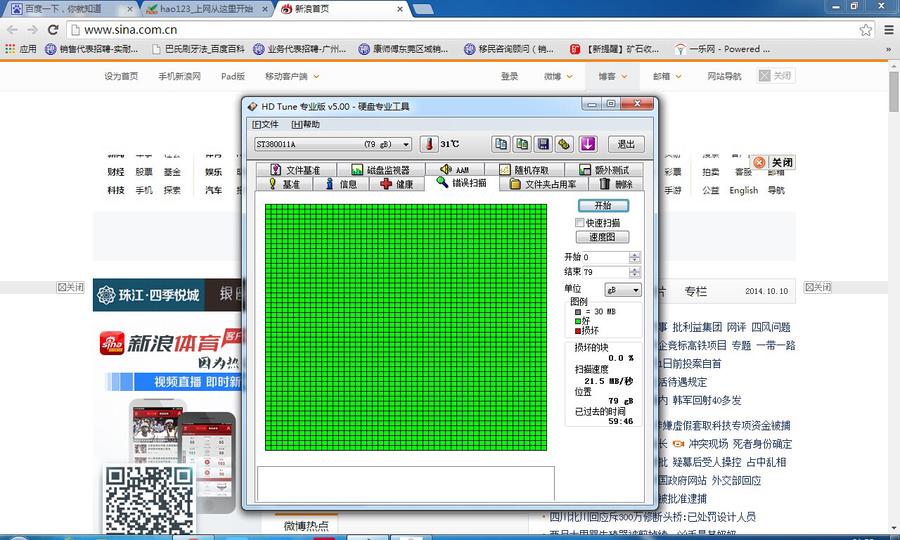
Task: Bookmark this page with the star icon
Action: click(x=866, y=30)
